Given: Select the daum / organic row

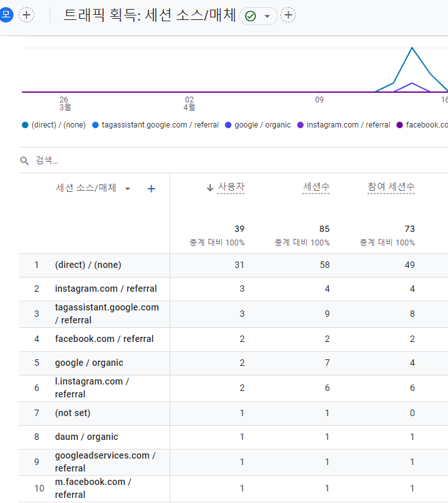Looking at the screenshot, I should 233,437.
